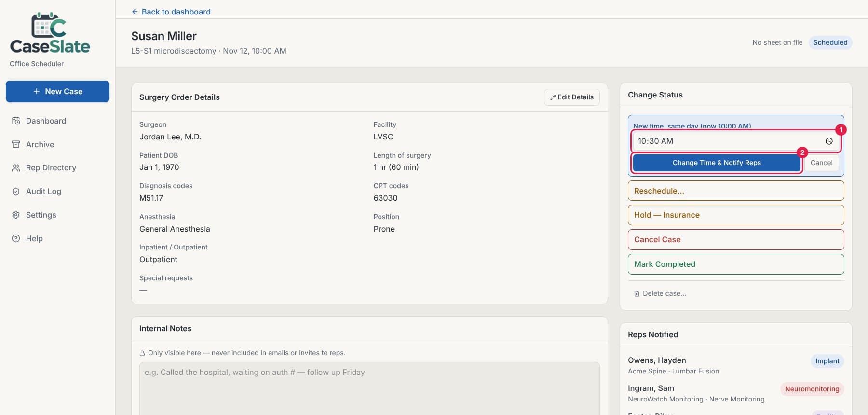Screen dimensions: 868x415
Task: Follow the Back to dashboard link
Action: (171, 12)
